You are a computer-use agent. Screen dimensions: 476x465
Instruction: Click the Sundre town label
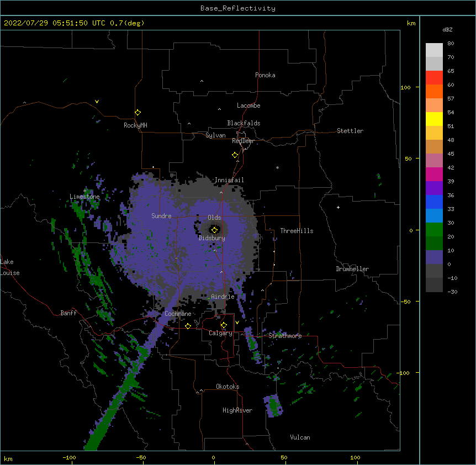[x=161, y=216]
